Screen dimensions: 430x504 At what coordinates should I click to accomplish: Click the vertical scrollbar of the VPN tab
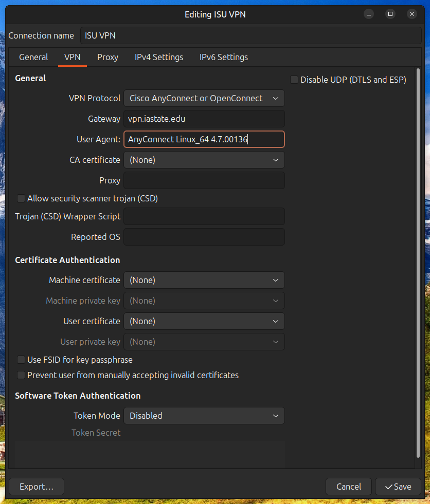click(x=418, y=263)
